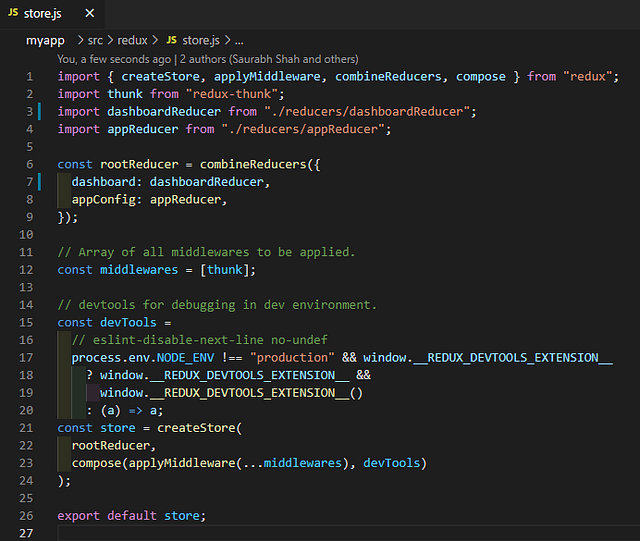640x541 pixels.
Task: Click the git change marker beside line 7
Action: pos(40,181)
